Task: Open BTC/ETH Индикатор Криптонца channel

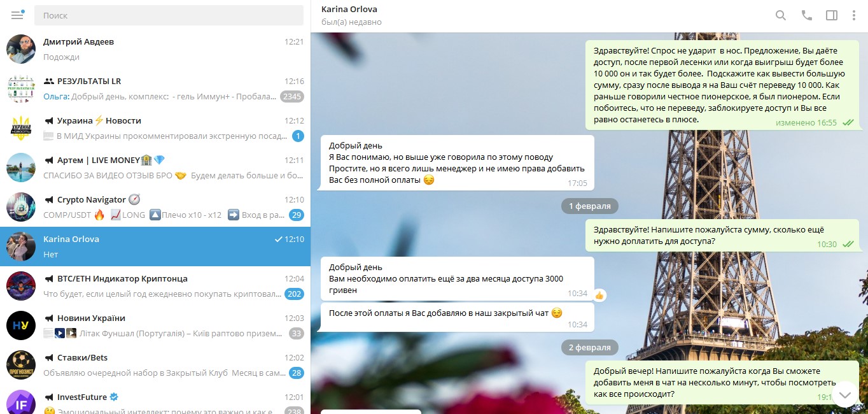Action: (x=155, y=286)
